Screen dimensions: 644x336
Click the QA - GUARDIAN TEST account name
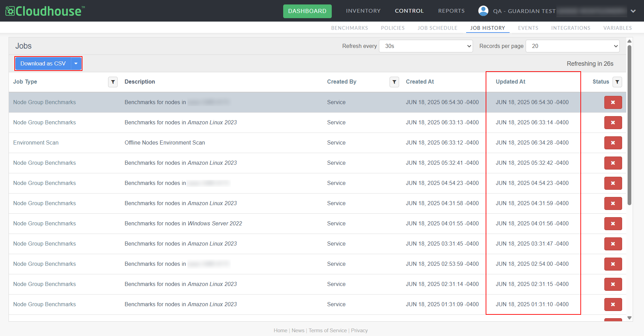(524, 11)
